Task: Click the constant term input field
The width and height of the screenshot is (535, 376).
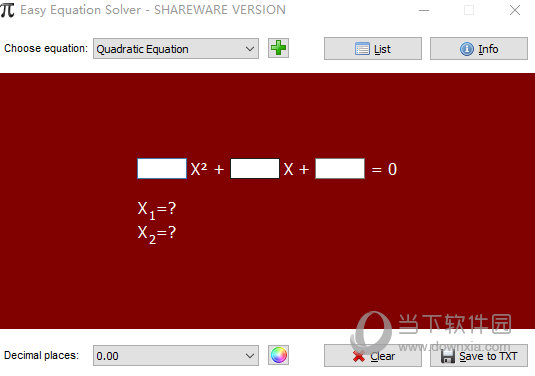Action: pyautogui.click(x=340, y=169)
